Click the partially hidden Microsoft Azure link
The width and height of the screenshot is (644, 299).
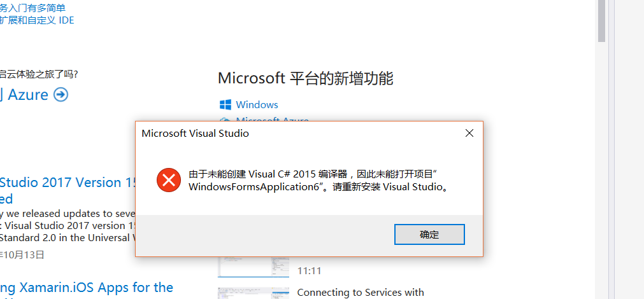click(x=272, y=120)
